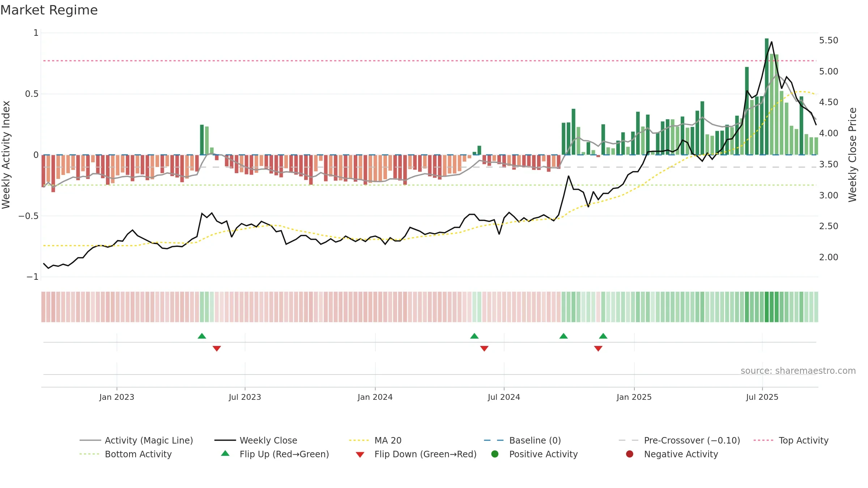Click the Jan 2025 x-axis label
The height and width of the screenshot is (488, 868).
click(x=634, y=397)
